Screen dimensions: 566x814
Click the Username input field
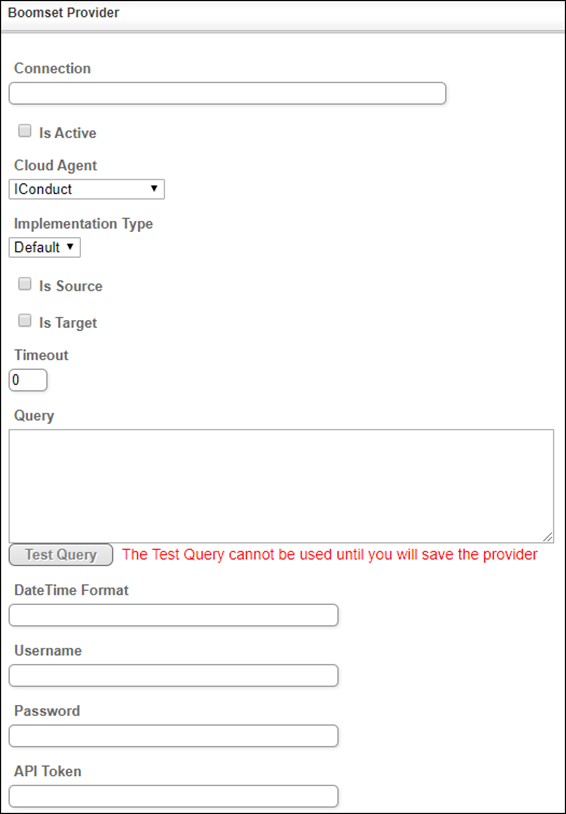pos(173,675)
